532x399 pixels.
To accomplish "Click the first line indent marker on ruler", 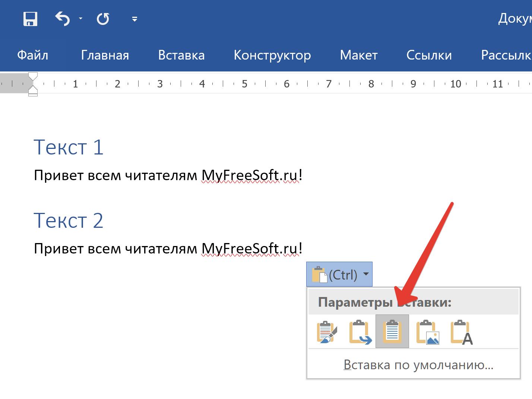I will click(33, 77).
